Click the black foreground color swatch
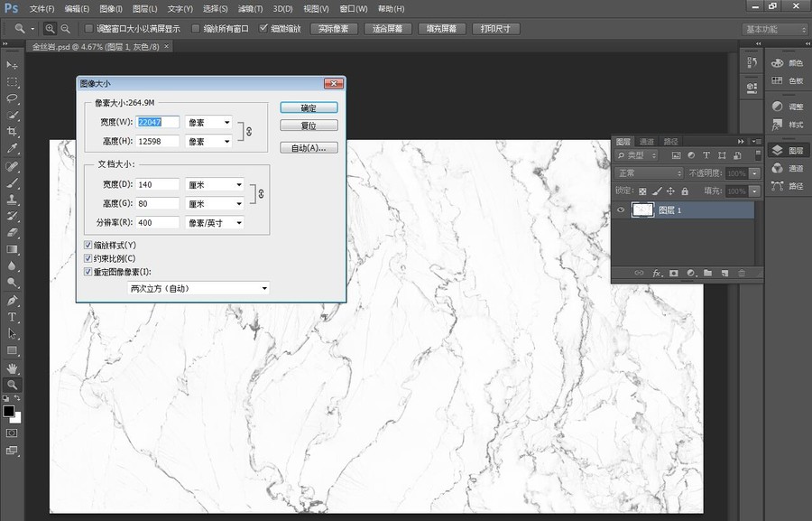Screen dimensions: 812x521 tap(8, 411)
